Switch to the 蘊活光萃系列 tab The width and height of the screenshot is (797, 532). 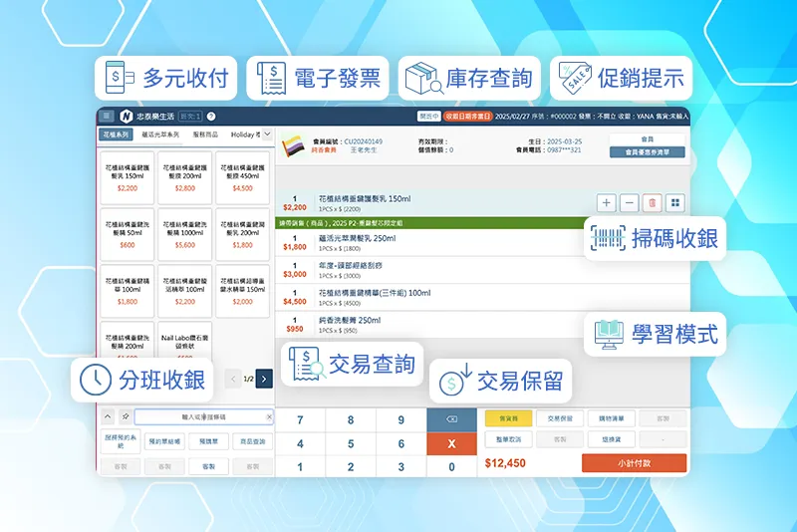tap(160, 134)
